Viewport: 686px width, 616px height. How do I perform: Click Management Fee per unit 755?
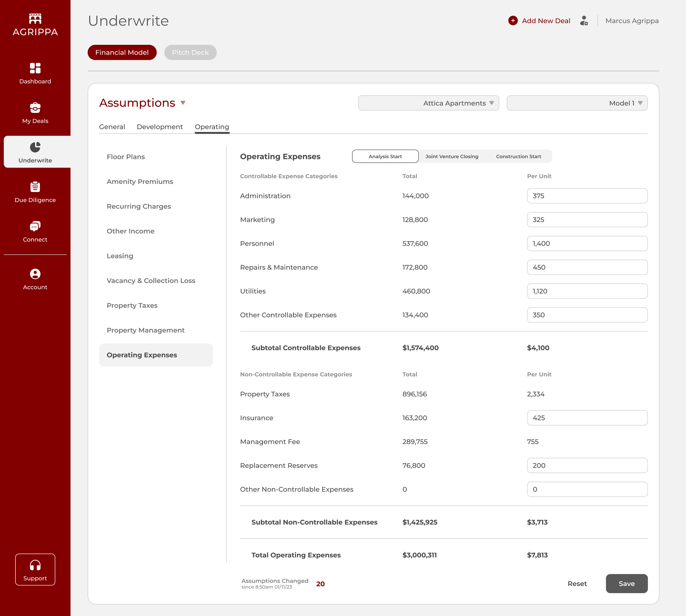click(x=533, y=442)
